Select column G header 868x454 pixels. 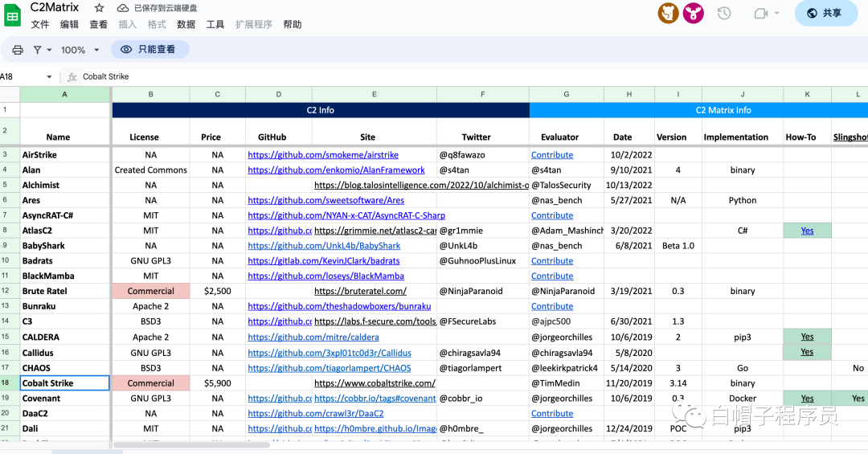567,95
